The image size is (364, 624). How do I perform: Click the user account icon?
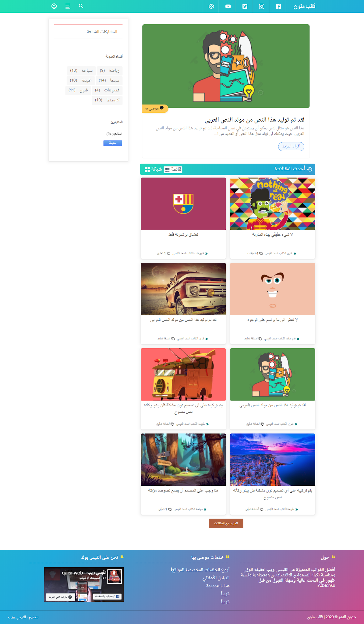click(x=54, y=6)
